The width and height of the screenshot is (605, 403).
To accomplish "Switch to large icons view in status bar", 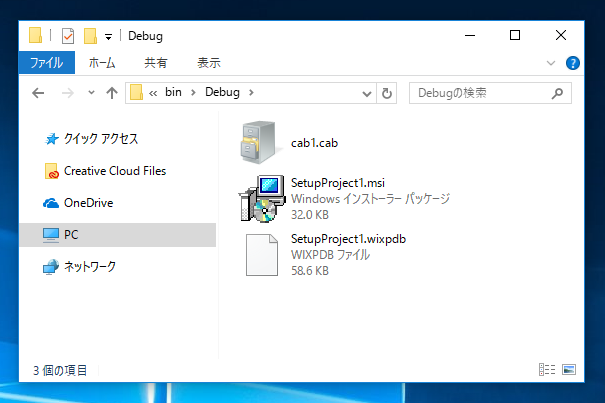I will click(569, 369).
